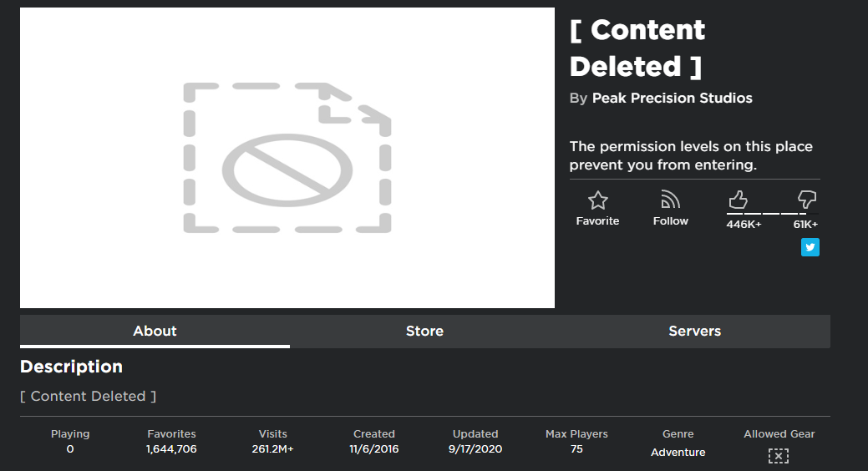This screenshot has width=868, height=471.
Task: Click the Favorite star icon
Action: tap(597, 200)
